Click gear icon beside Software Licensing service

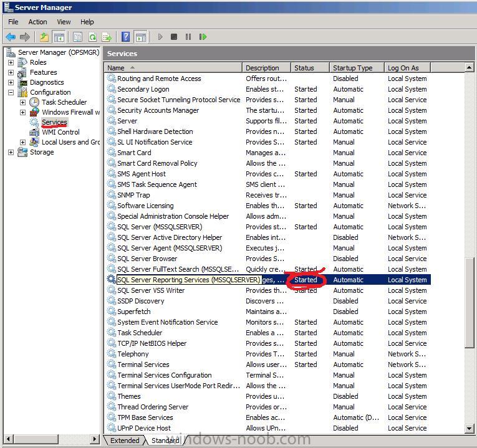(112, 205)
